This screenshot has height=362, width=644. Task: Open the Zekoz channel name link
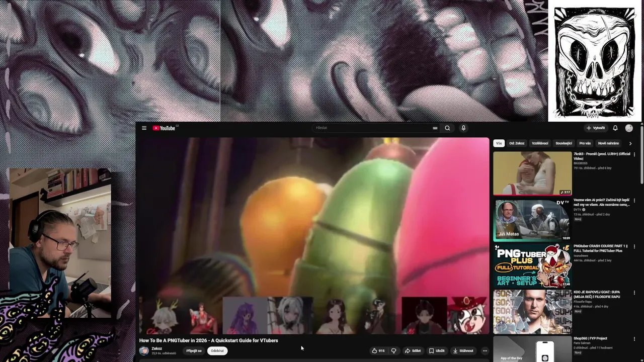(157, 348)
